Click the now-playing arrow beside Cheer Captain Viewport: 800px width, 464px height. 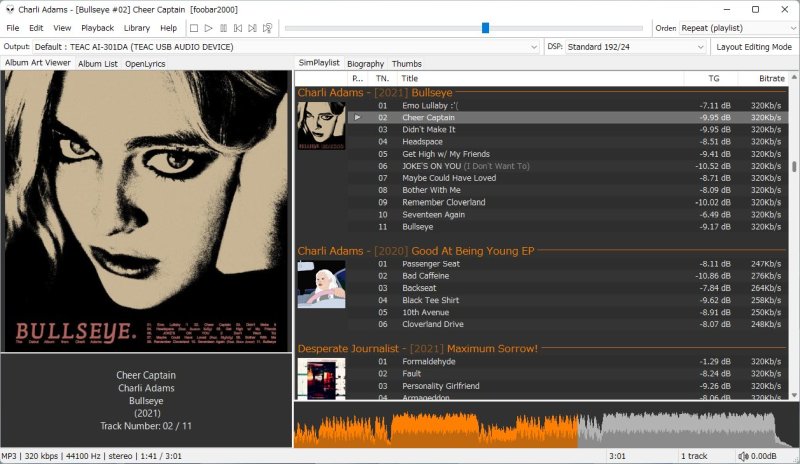(358, 117)
